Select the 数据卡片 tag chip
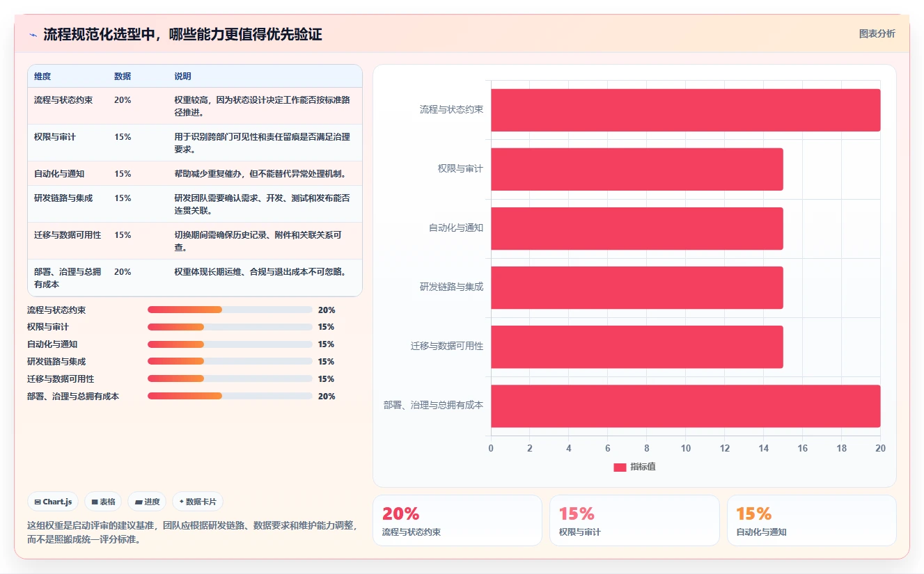The height and width of the screenshot is (574, 924). tap(198, 502)
